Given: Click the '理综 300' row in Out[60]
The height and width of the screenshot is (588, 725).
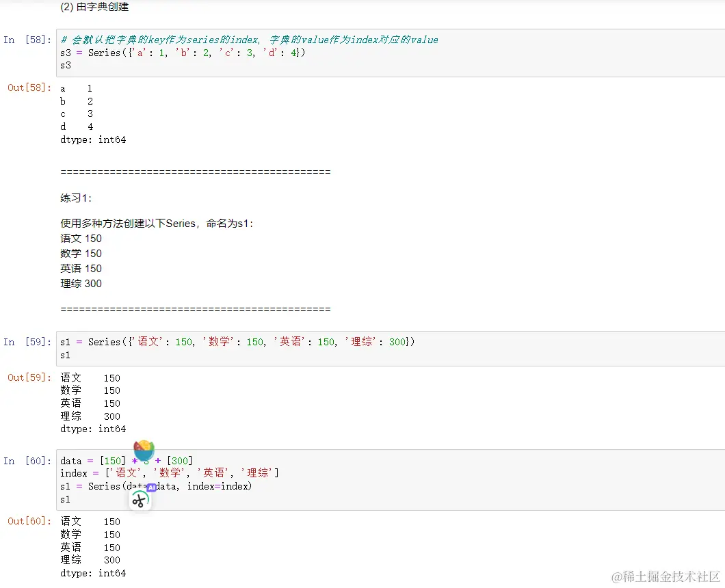Looking at the screenshot, I should click(x=90, y=560).
